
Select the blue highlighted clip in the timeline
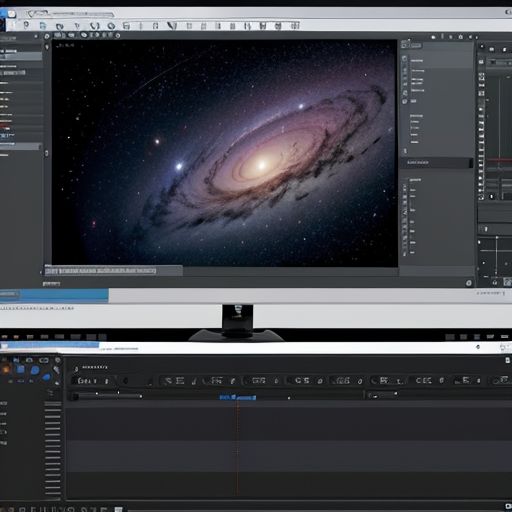[x=238, y=397]
